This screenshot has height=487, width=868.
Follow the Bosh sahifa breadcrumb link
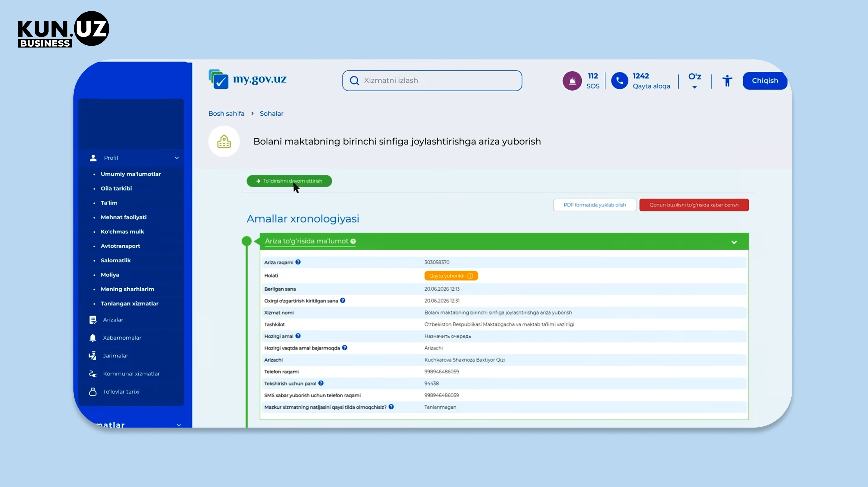(x=226, y=114)
